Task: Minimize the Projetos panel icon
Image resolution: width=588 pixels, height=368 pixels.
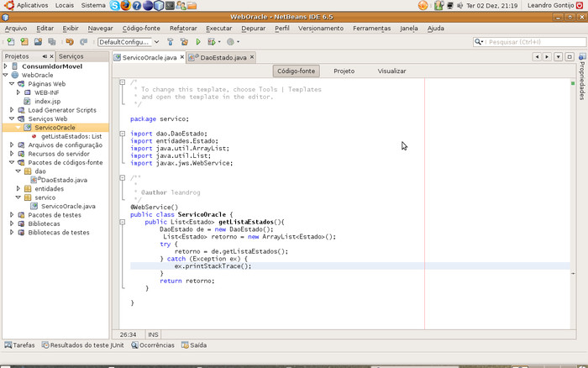Action: click(x=45, y=56)
